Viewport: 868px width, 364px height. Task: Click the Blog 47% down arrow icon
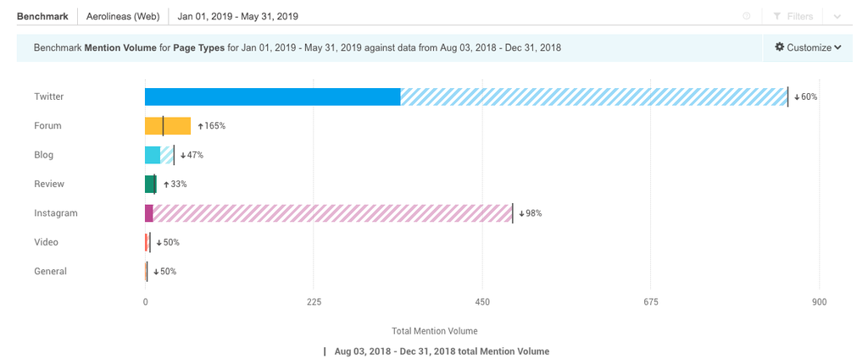point(182,155)
